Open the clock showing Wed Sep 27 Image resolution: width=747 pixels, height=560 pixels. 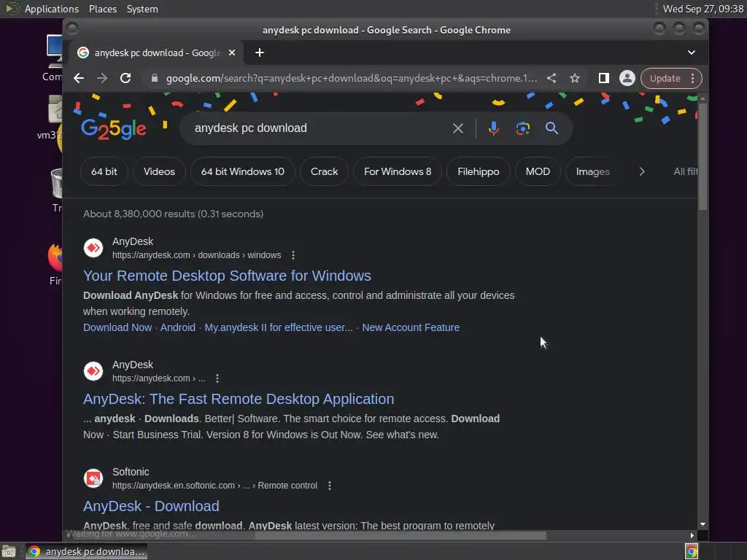click(x=703, y=9)
